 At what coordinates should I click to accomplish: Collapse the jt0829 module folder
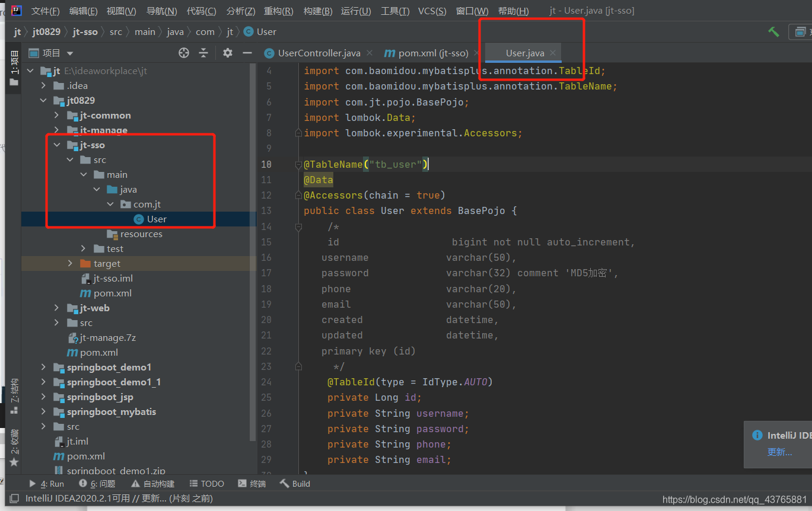(43, 100)
